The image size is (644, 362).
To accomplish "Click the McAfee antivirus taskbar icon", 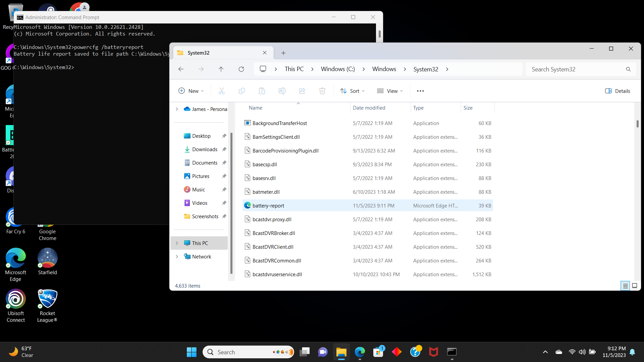I will [x=433, y=352].
